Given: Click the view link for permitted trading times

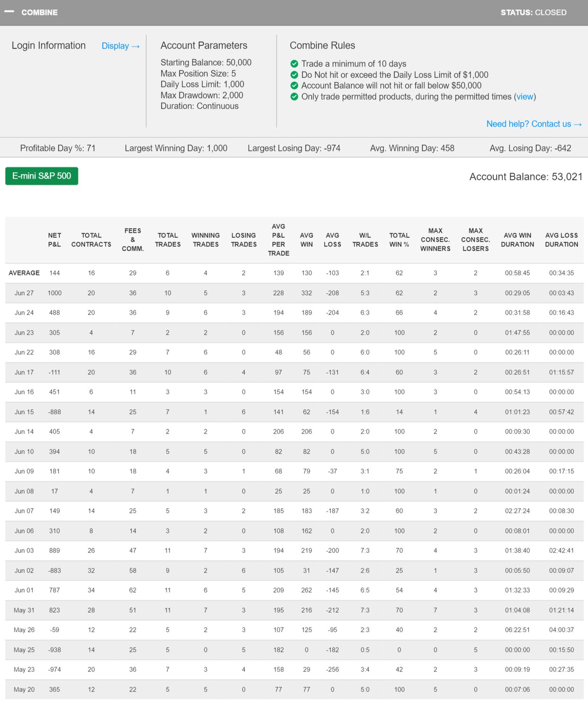Looking at the screenshot, I should [x=524, y=96].
